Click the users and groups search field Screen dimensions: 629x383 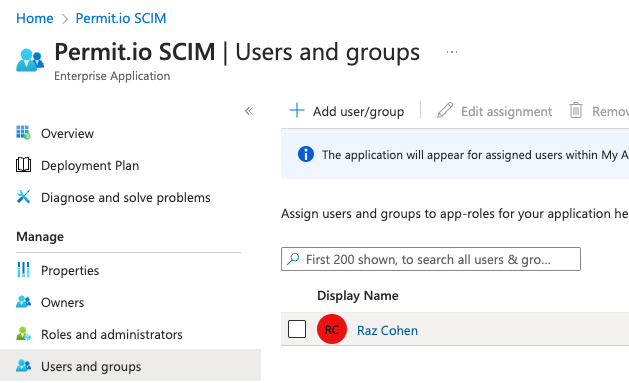pos(431,259)
